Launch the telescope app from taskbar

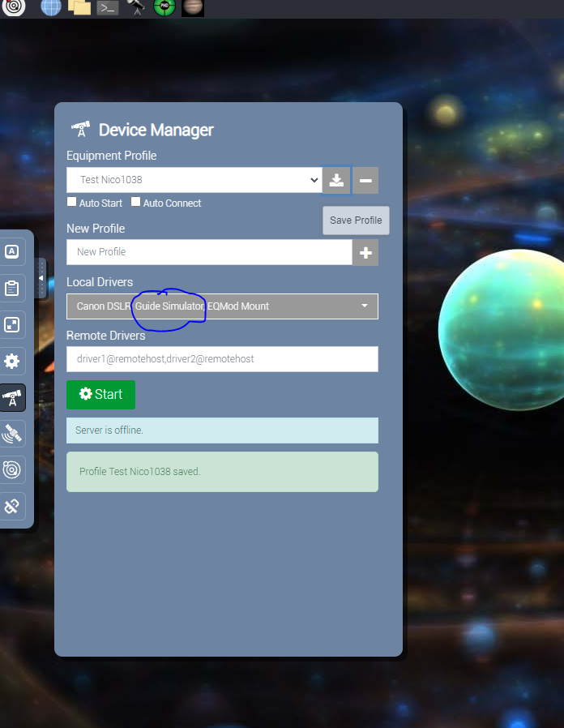point(136,7)
